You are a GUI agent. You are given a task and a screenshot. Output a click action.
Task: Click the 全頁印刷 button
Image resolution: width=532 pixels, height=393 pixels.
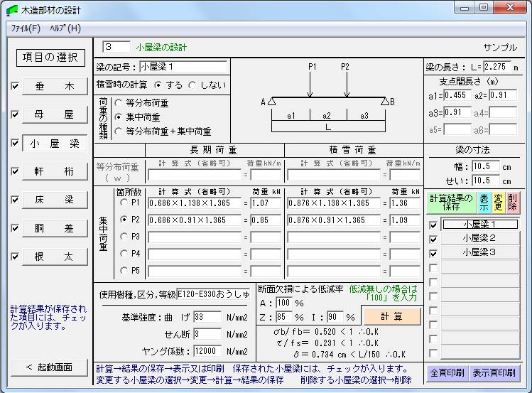pos(446,372)
